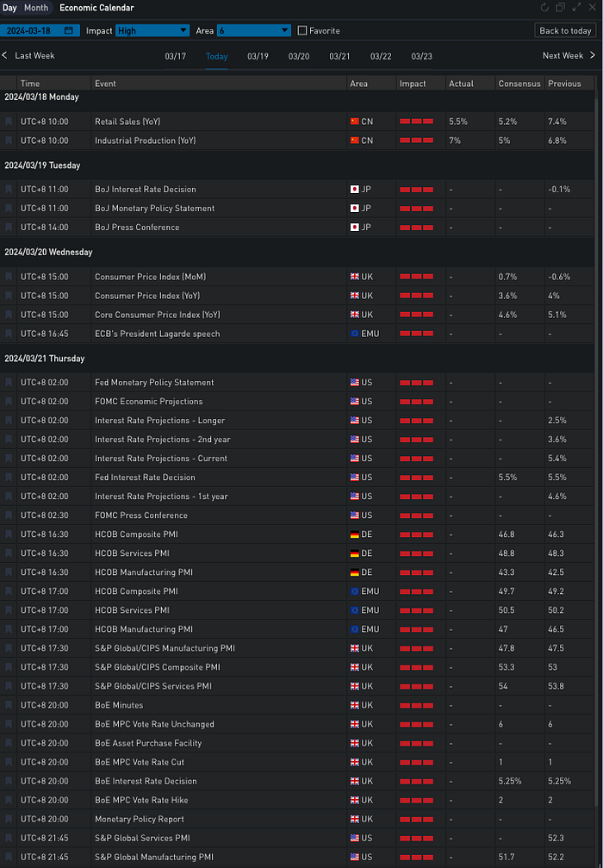
Task: Go to Next Week
Action: (x=568, y=56)
